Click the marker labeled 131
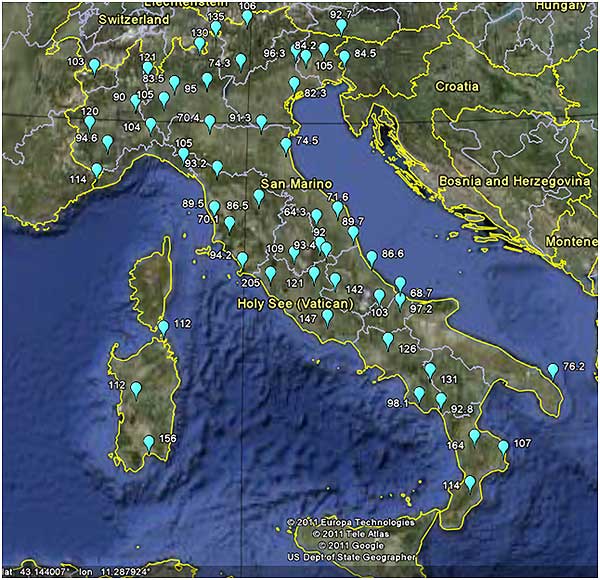Screen dimensions: 600x580 pyautogui.click(x=430, y=371)
